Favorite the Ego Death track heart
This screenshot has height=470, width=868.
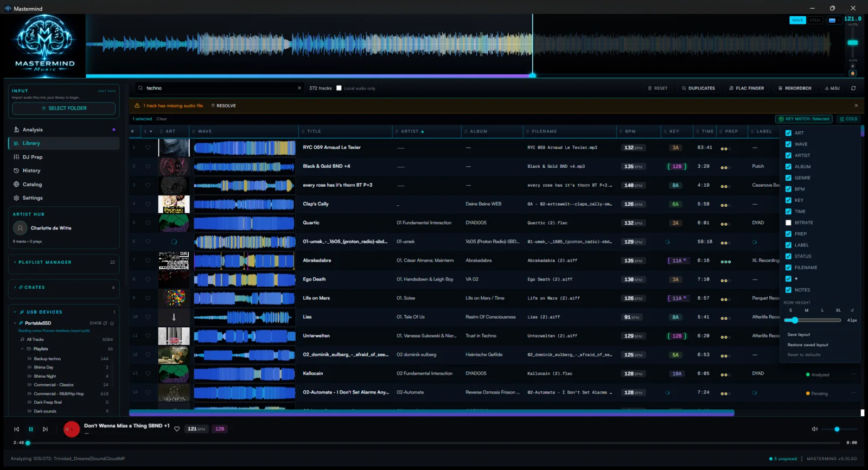point(148,280)
